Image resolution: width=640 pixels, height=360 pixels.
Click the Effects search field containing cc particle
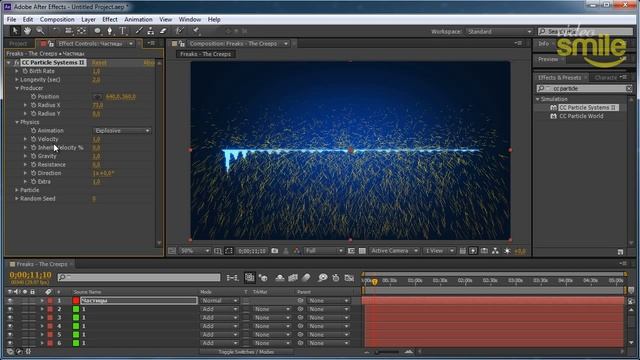pyautogui.click(x=584, y=88)
